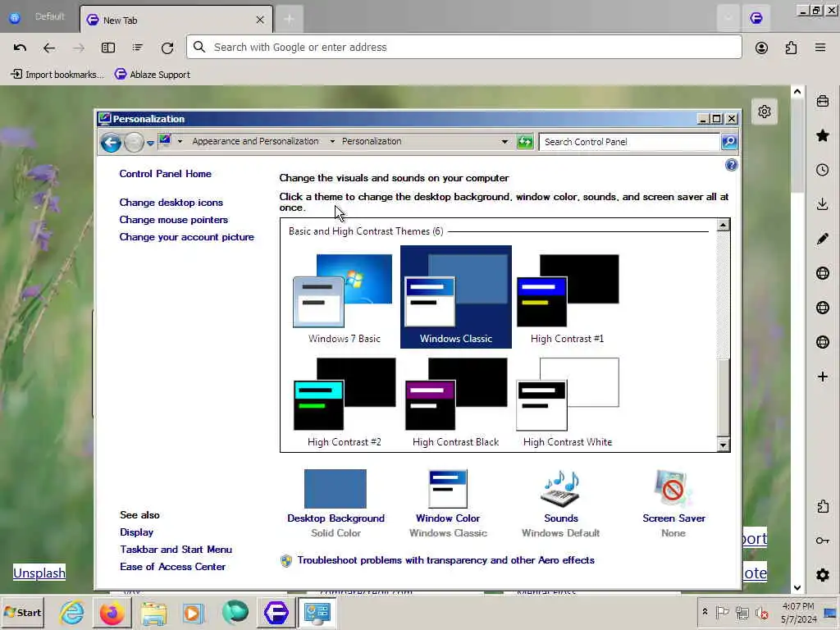The width and height of the screenshot is (840, 630).
Task: Switch to the Default browser tab
Action: point(39,17)
